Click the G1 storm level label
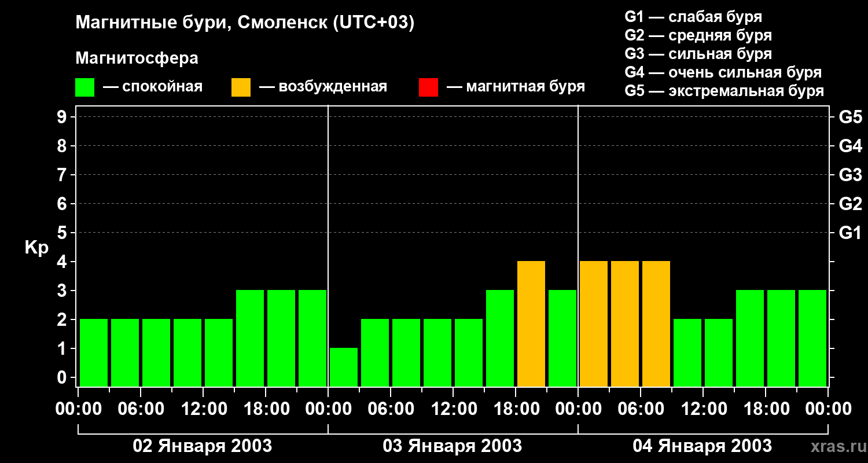The image size is (868, 463). click(x=850, y=233)
